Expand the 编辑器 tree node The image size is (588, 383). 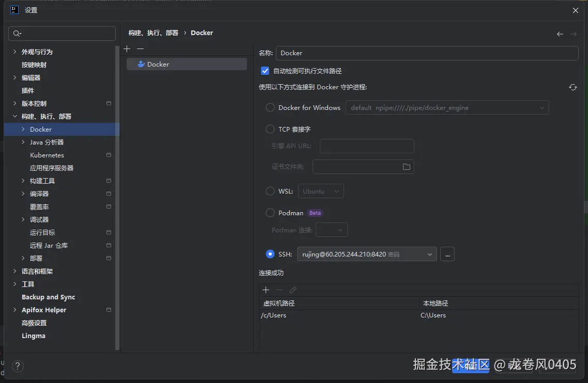[x=14, y=77]
